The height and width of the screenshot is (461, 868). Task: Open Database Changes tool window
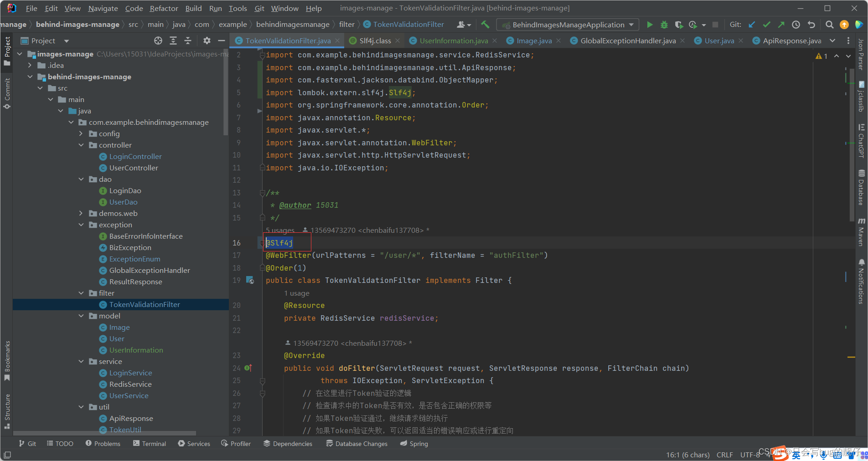click(x=357, y=443)
